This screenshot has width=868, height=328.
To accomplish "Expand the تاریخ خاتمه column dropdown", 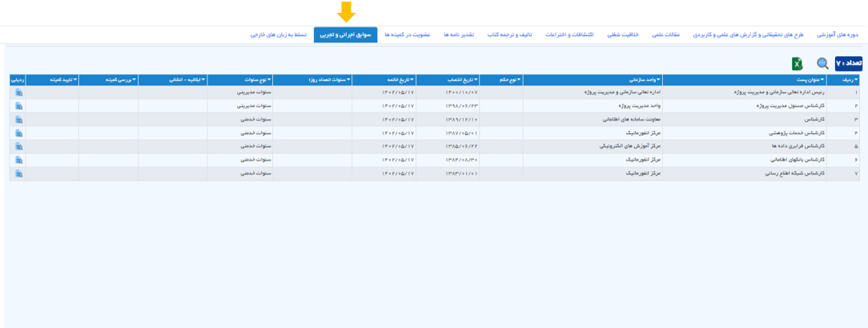I will (412, 79).
